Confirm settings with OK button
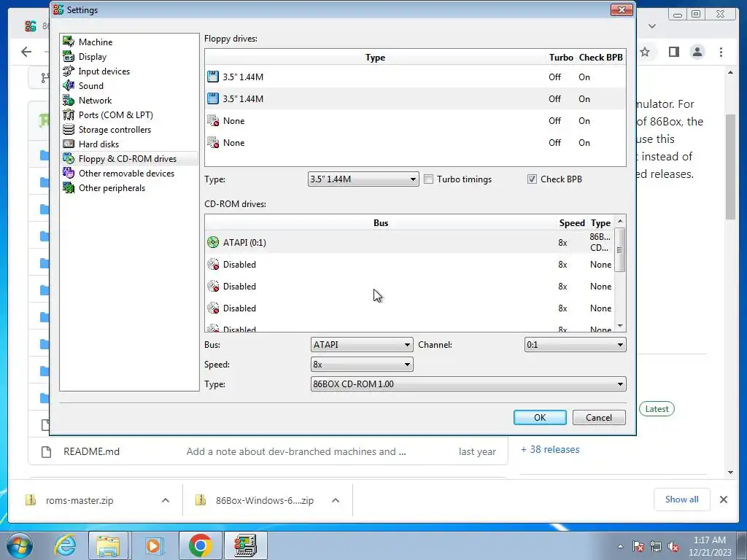The height and width of the screenshot is (560, 747). click(540, 418)
